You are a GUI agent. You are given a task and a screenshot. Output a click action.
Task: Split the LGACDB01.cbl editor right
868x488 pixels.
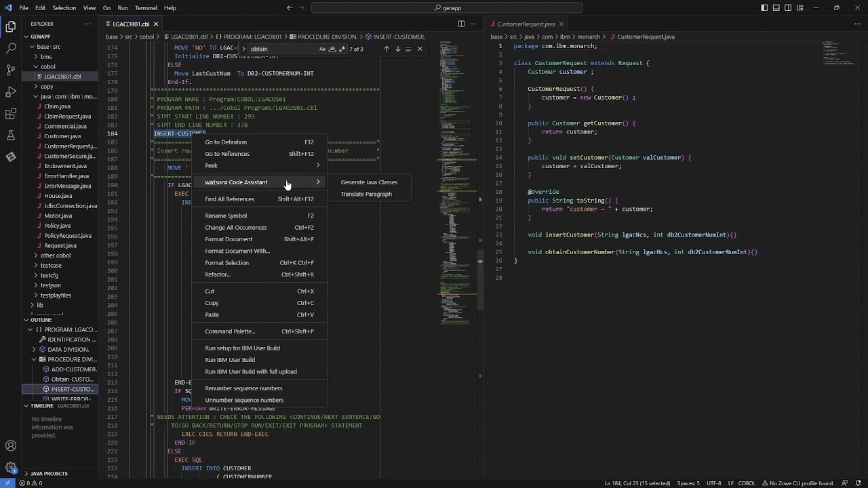pyautogui.click(x=461, y=24)
